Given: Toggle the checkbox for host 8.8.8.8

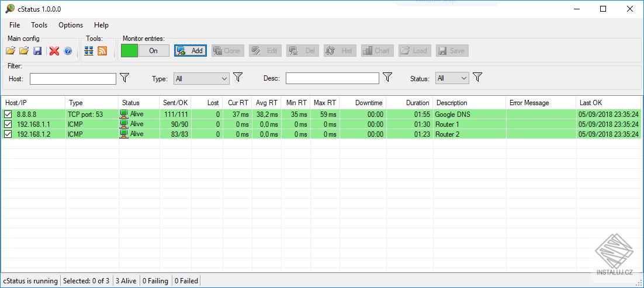Looking at the screenshot, I should pyautogui.click(x=8, y=114).
